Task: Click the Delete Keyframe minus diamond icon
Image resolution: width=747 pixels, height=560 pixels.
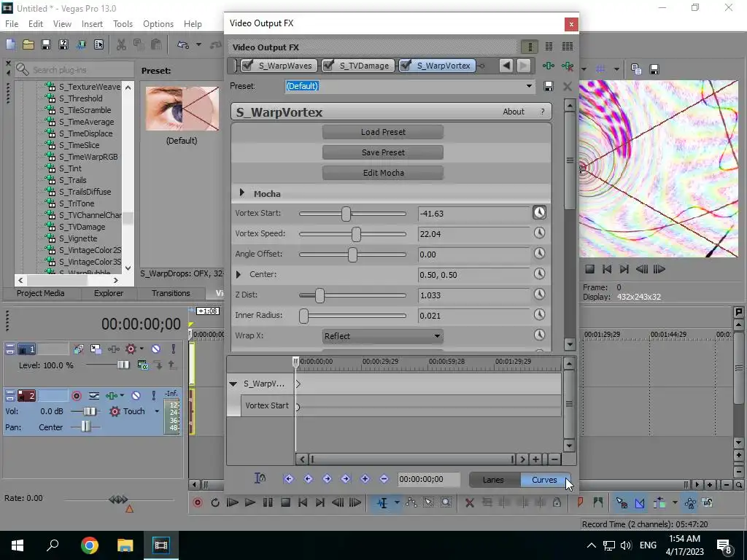Action: point(384,479)
